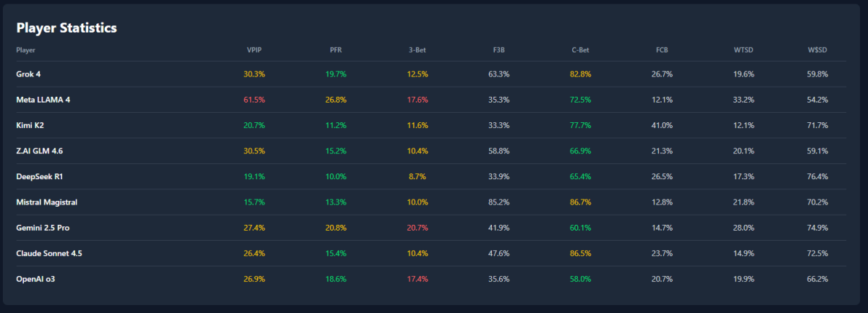Image resolution: width=868 pixels, height=313 pixels.
Task: Select the Grok 4 player row
Action: coord(30,74)
